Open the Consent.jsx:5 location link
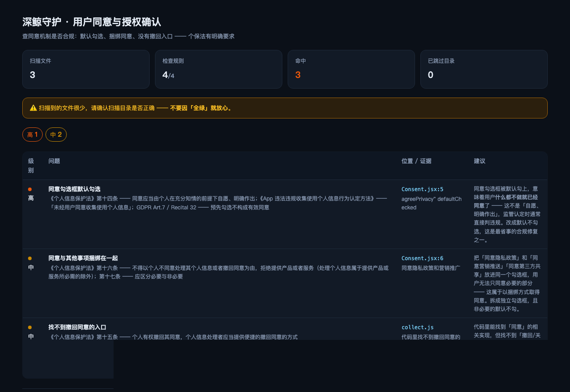Screen dimensions: 570x392 pyautogui.click(x=422, y=189)
